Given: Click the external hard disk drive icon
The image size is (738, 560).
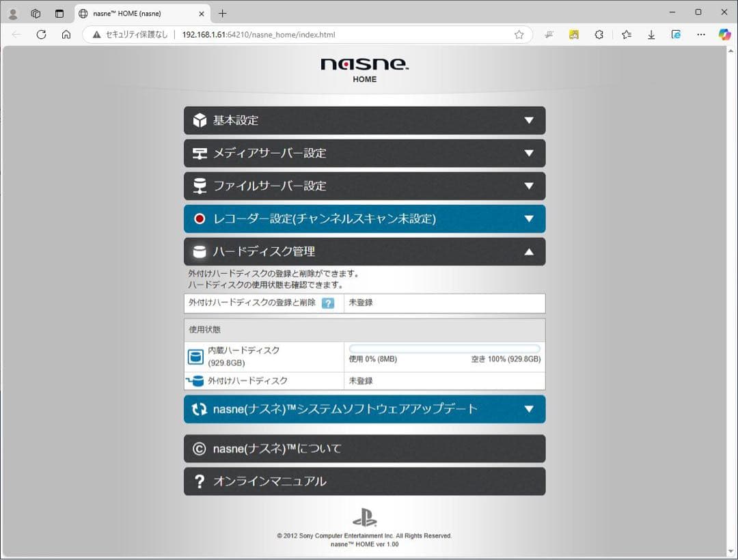Looking at the screenshot, I should pos(196,380).
